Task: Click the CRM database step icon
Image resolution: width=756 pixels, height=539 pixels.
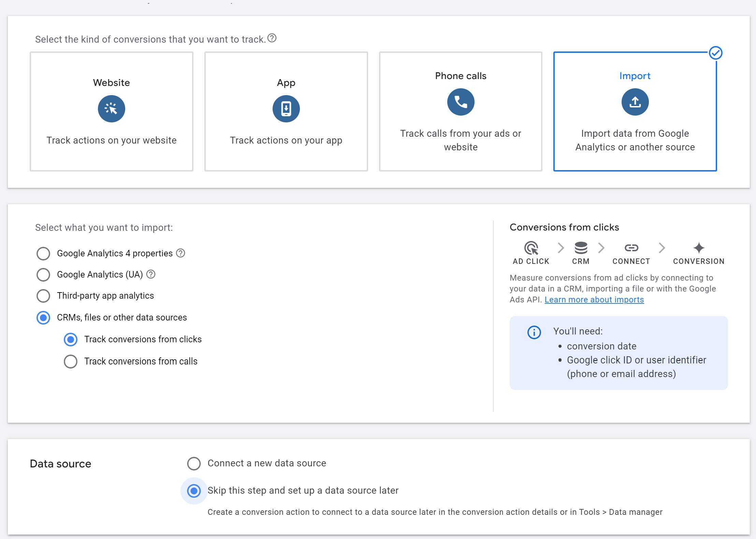Action: (581, 248)
